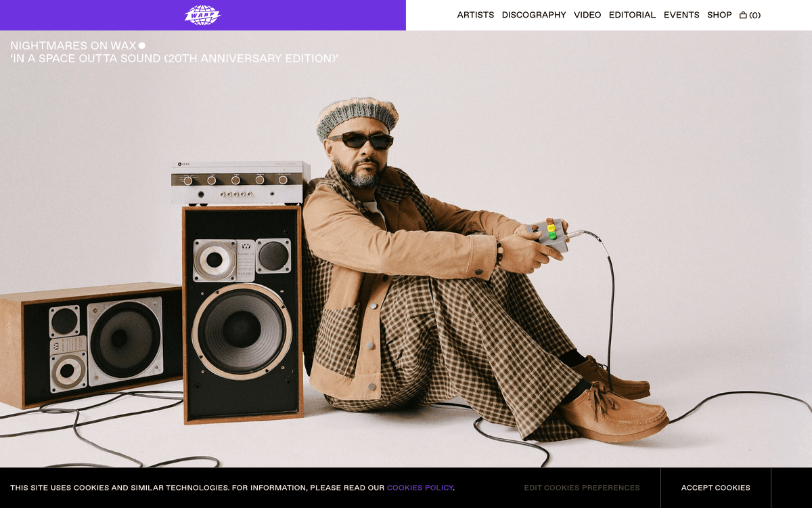Click the white dot beside Nightmares on Wax

tap(142, 46)
